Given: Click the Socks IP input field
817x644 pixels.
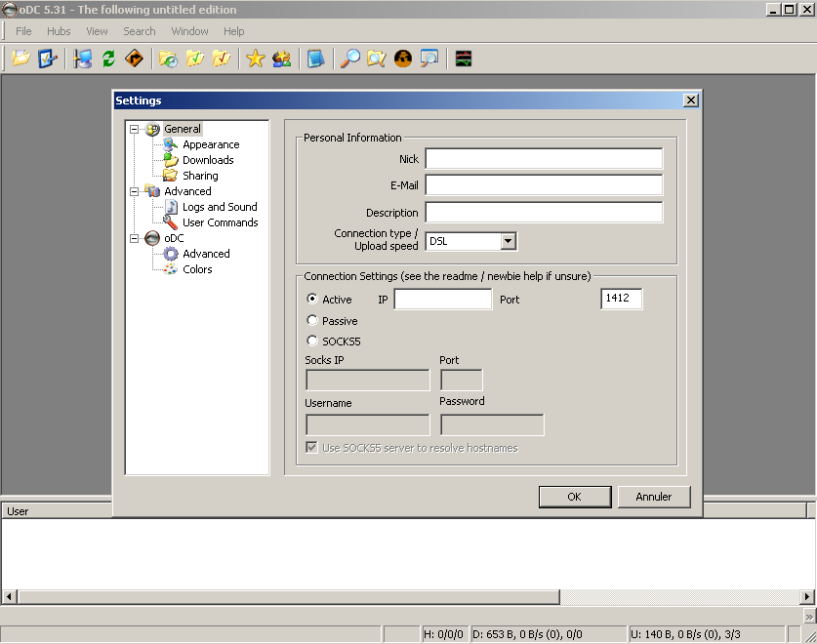Looking at the screenshot, I should click(367, 380).
